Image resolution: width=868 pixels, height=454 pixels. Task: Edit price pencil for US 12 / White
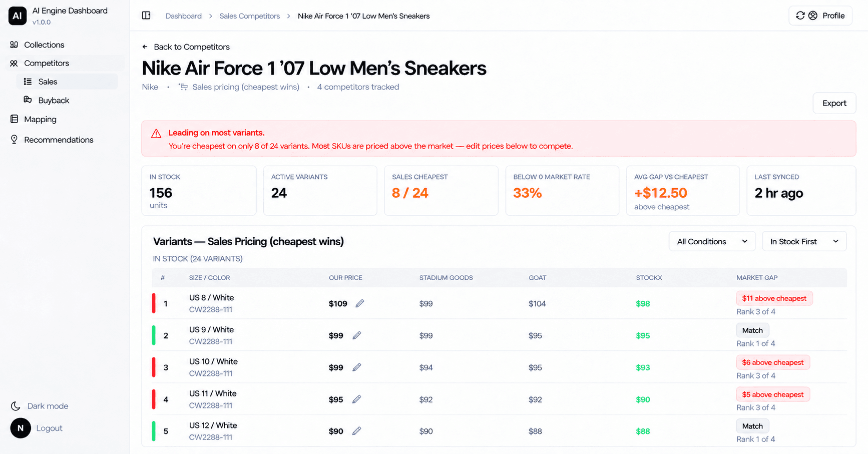click(357, 431)
